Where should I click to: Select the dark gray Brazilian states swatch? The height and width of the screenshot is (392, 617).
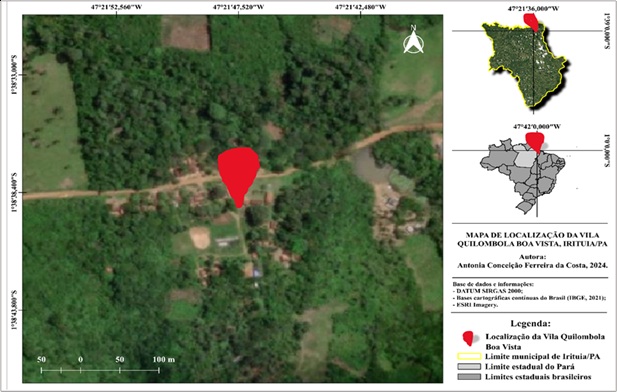pyautogui.click(x=469, y=377)
